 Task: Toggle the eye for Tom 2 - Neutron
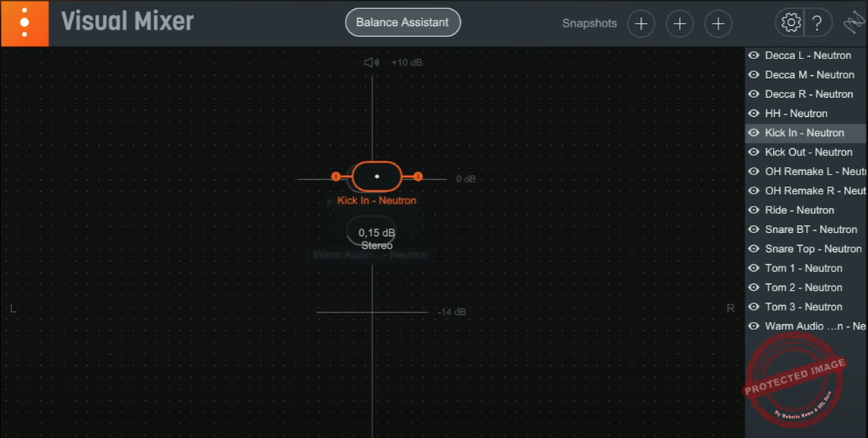[753, 288]
